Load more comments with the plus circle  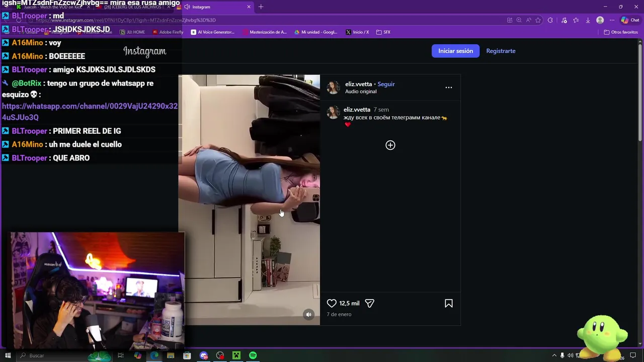pos(390,145)
